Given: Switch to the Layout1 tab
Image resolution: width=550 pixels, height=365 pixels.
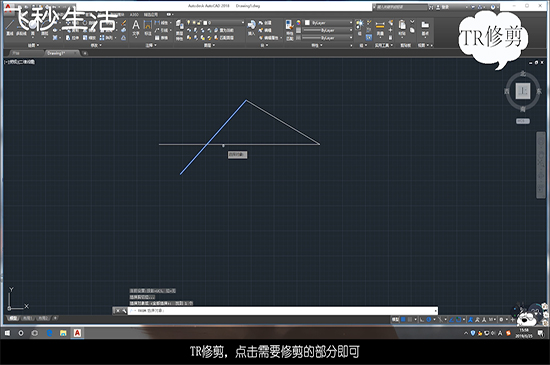Looking at the screenshot, I should 27,318.
